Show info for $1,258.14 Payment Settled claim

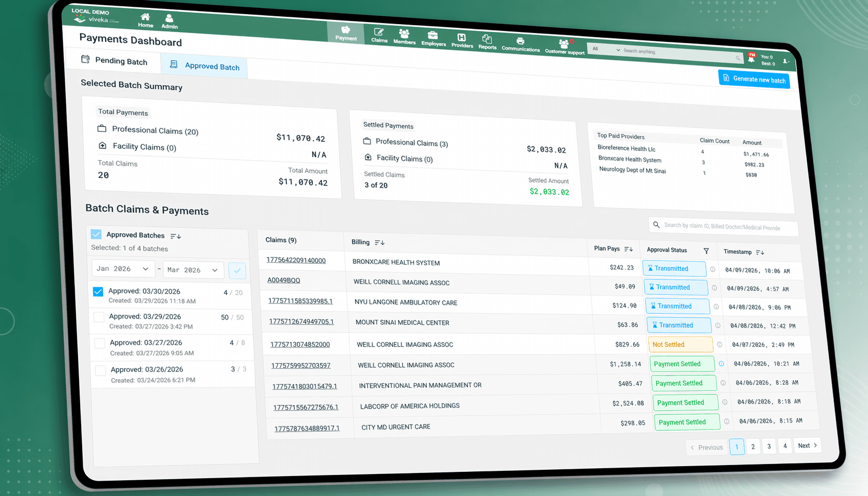[721, 364]
